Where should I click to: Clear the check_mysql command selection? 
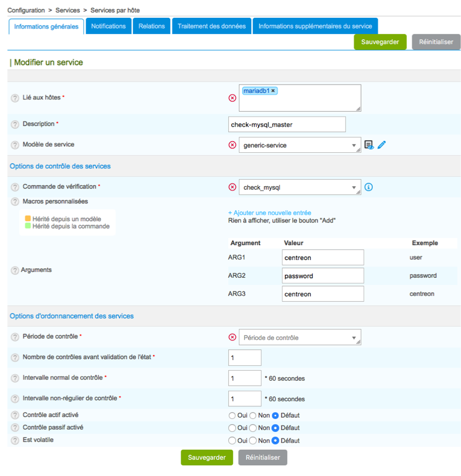tap(232, 187)
